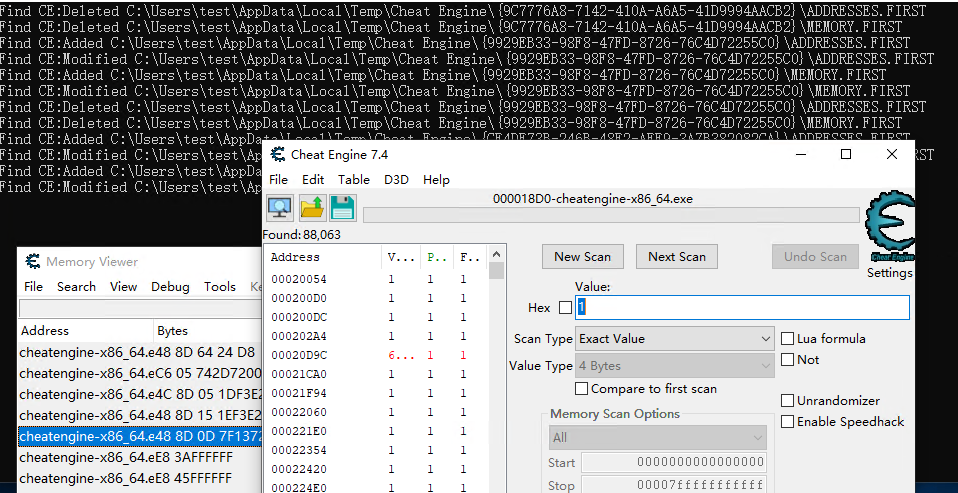958x493 pixels.
Task: Open Cheat Engine Settings logo
Action: 890,227
